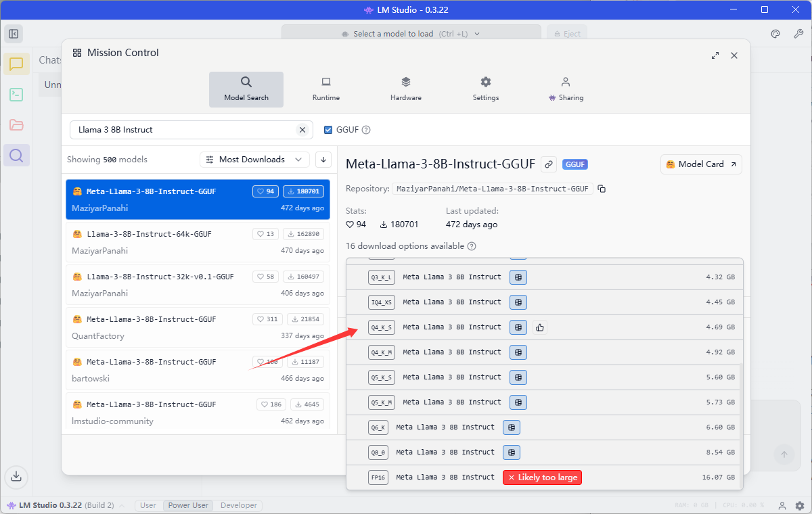
Task: Switch to User mode
Action: (148, 505)
